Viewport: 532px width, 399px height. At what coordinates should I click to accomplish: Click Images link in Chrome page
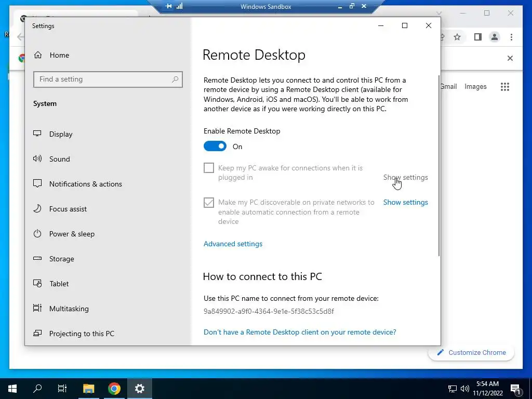click(x=475, y=87)
